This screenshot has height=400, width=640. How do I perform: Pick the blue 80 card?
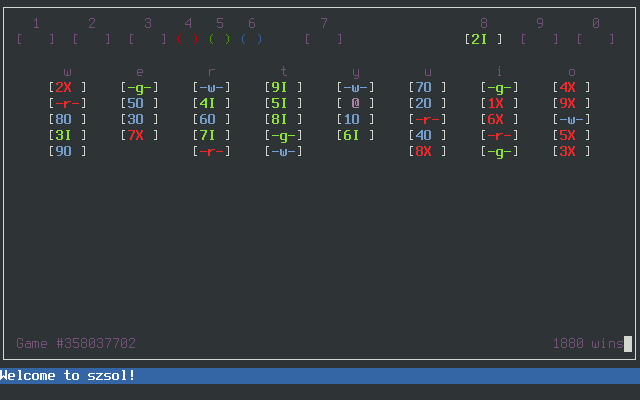click(x=67, y=119)
